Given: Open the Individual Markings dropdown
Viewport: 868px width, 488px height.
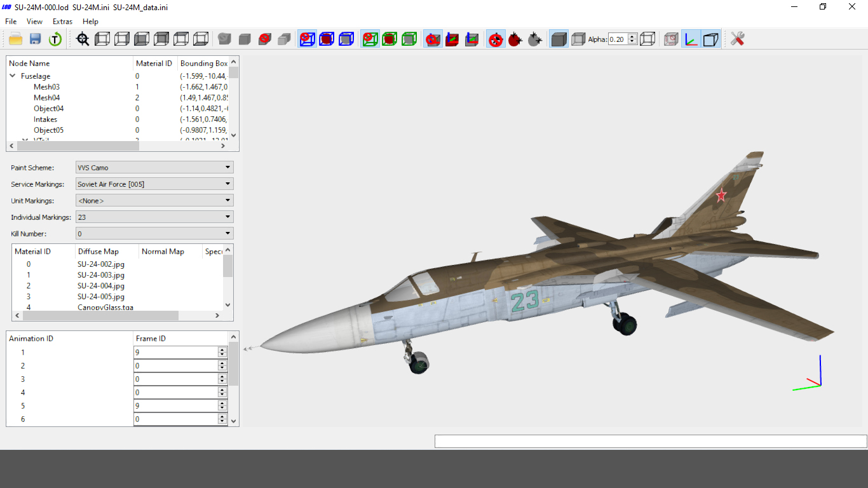Looking at the screenshot, I should 154,217.
